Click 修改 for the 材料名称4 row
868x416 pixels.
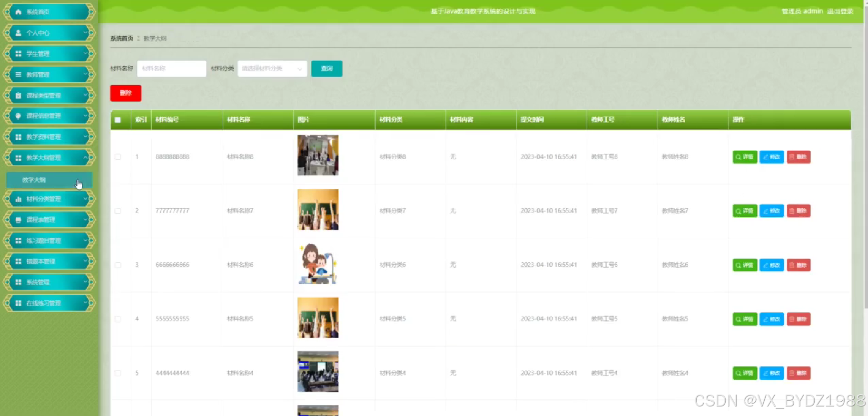point(772,373)
